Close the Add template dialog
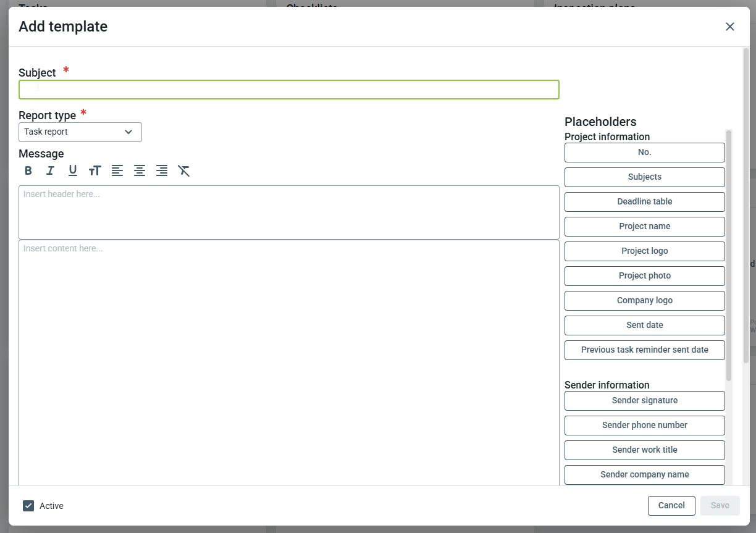The height and width of the screenshot is (533, 756). [730, 27]
